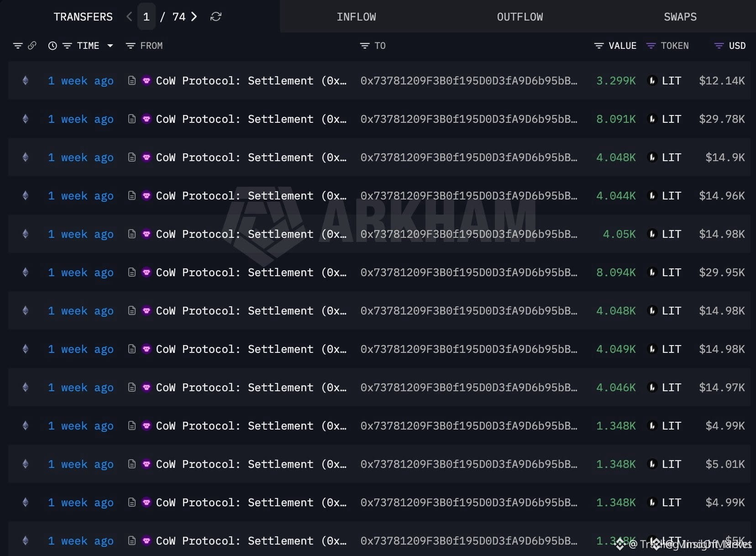Click the transaction link filter icon
Image resolution: width=756 pixels, height=556 pixels.
32,46
